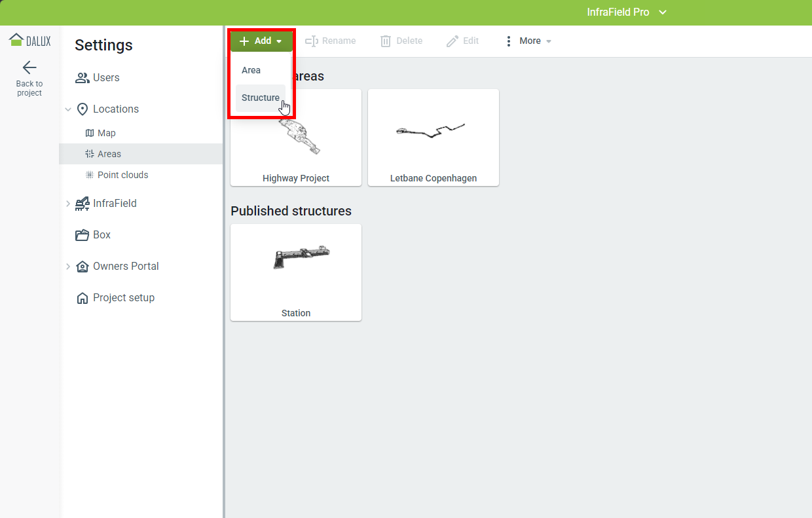This screenshot has width=812, height=518.
Task: Click the Locations pin icon
Action: (x=83, y=109)
